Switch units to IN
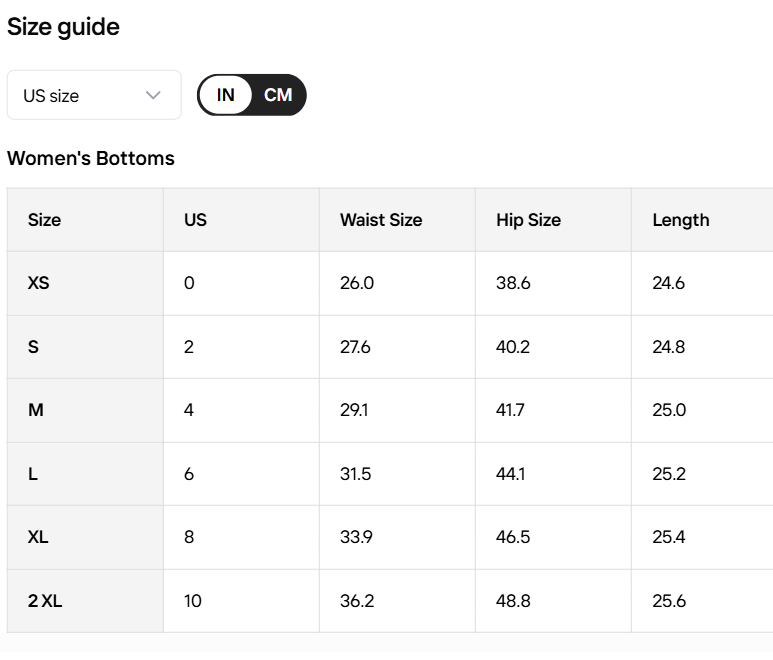773x660 pixels. 226,95
